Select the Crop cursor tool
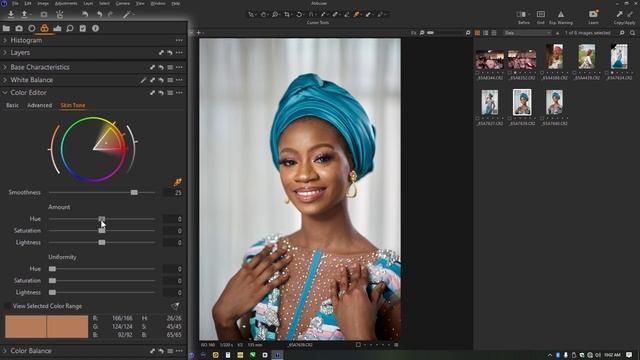This screenshot has height=360, width=640. (287, 14)
